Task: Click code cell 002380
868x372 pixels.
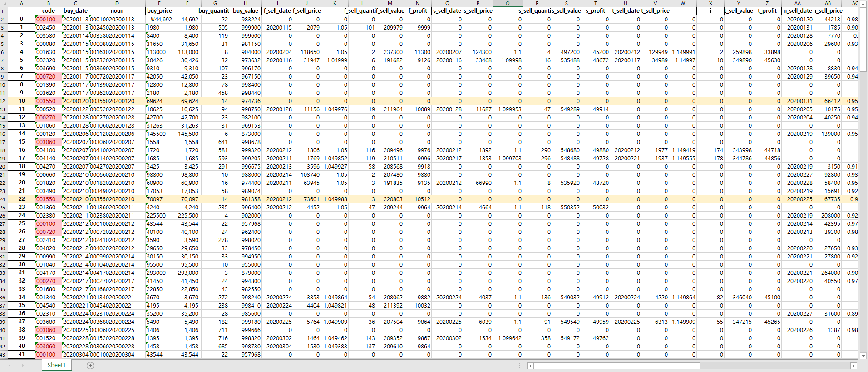Action: pos(49,216)
